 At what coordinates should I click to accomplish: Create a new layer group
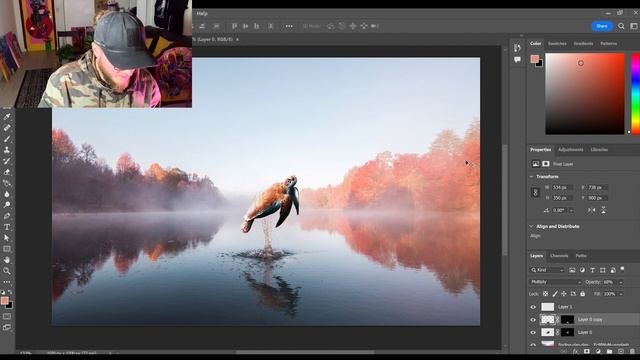(x=609, y=351)
